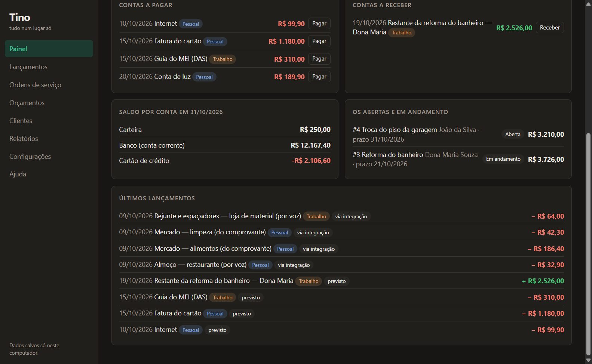Click Pagar for the Internet bill
The image size is (592, 364).
tap(319, 24)
